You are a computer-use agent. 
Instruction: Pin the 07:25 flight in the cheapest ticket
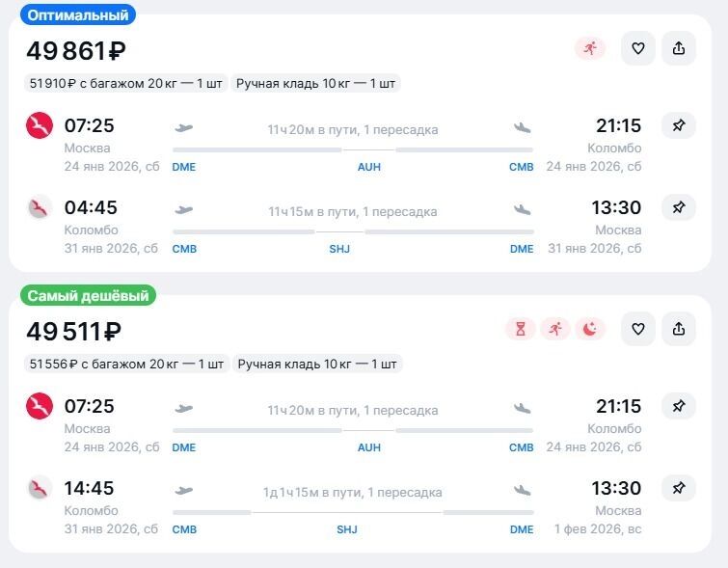[x=679, y=406]
